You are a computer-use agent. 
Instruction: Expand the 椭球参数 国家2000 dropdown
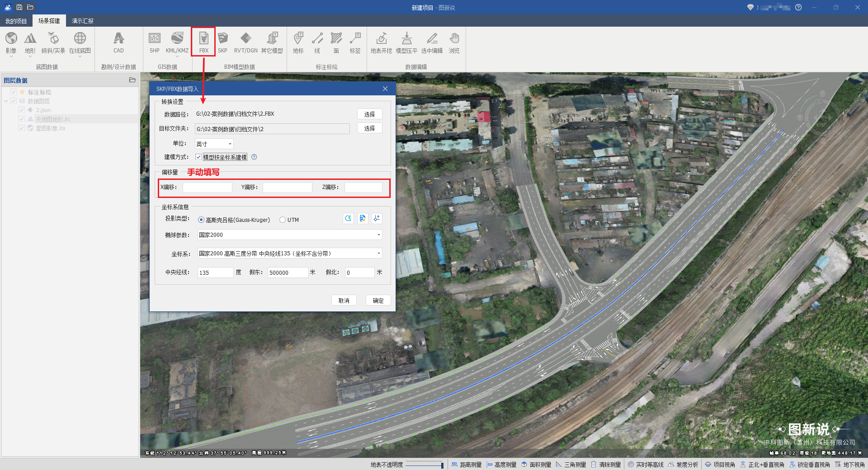[378, 235]
